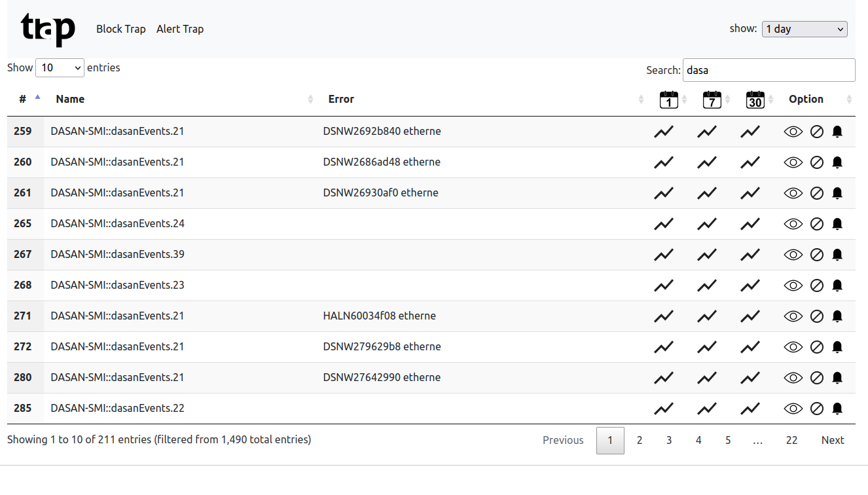
Task: Open 1-day chart for row 260
Action: [x=664, y=162]
